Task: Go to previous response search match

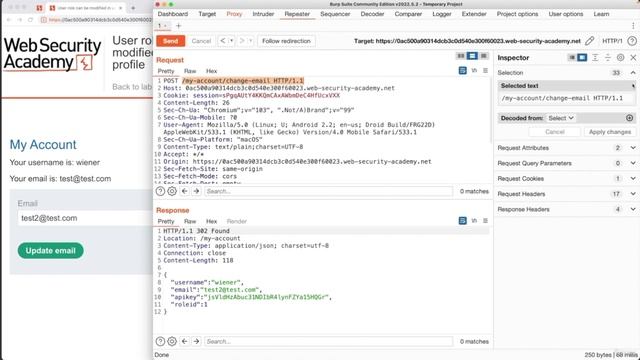Action: (184, 341)
